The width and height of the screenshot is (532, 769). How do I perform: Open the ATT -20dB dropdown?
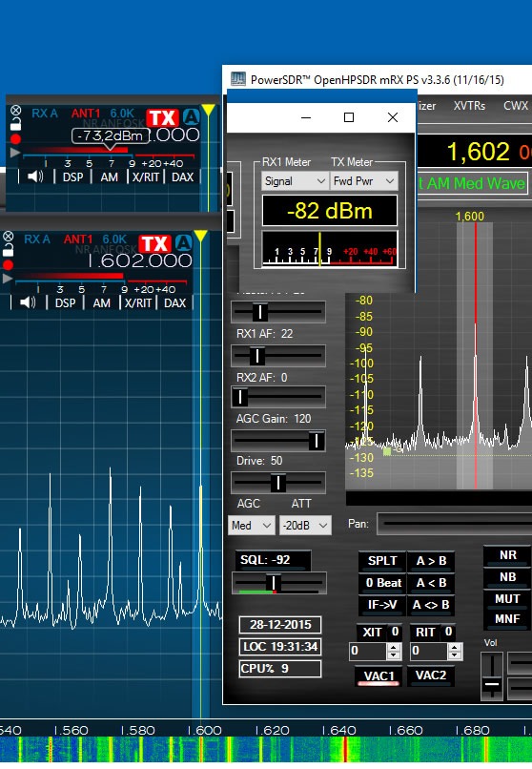coord(305,526)
